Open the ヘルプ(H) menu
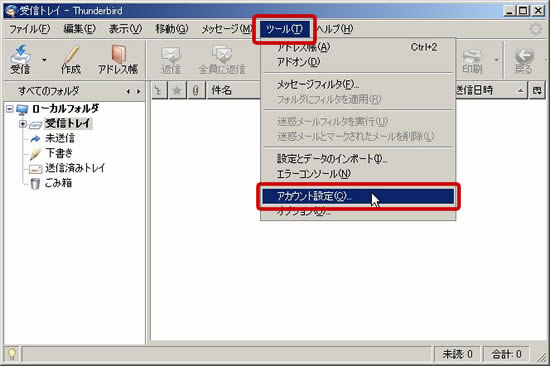550x366 pixels. (335, 29)
